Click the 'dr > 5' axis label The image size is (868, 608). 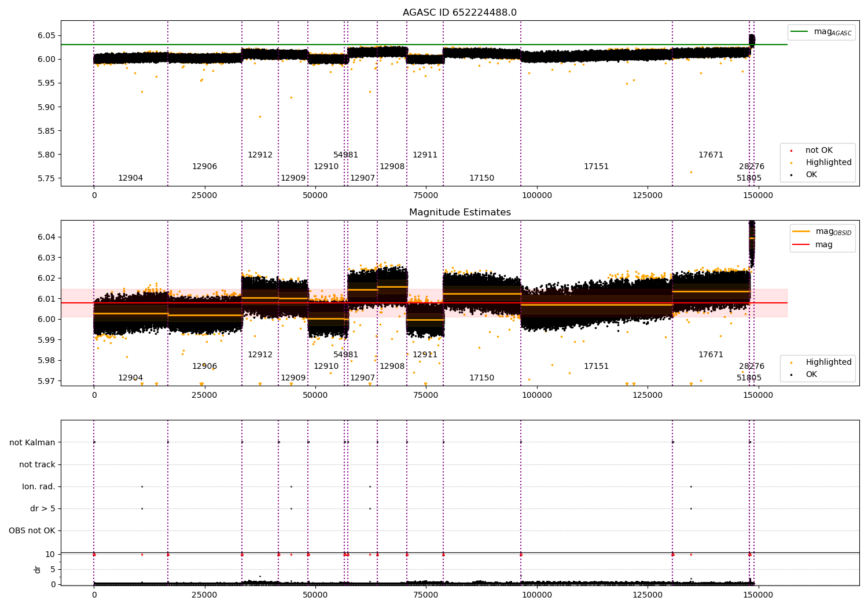pyautogui.click(x=43, y=508)
